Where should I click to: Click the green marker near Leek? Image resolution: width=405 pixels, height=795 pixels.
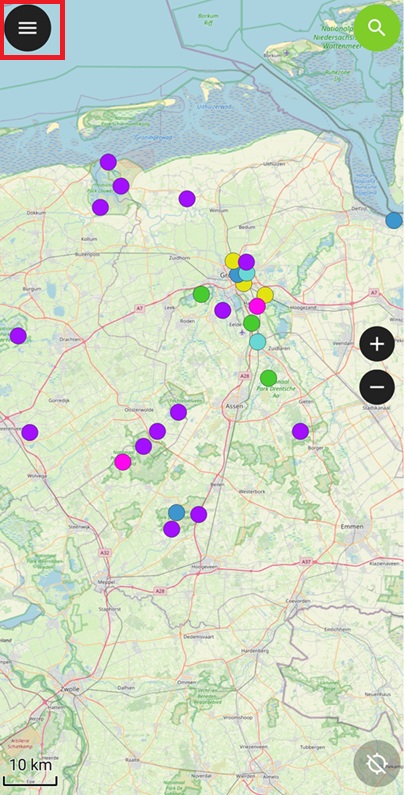click(x=201, y=294)
